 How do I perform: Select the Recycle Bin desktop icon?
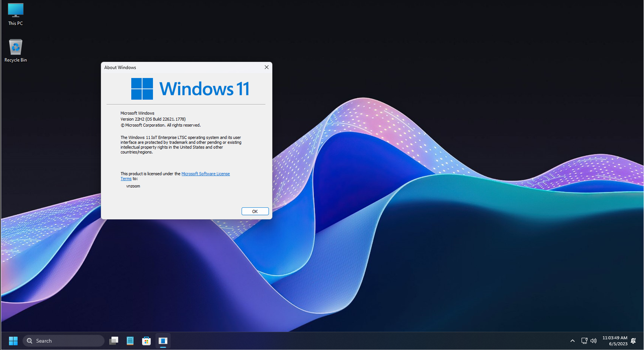[16, 51]
